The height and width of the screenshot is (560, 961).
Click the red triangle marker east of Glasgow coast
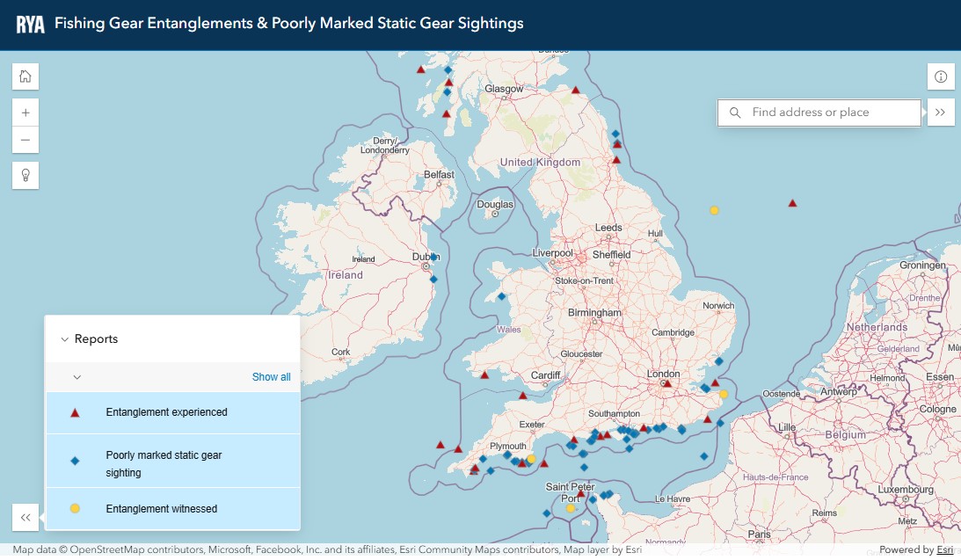576,90
